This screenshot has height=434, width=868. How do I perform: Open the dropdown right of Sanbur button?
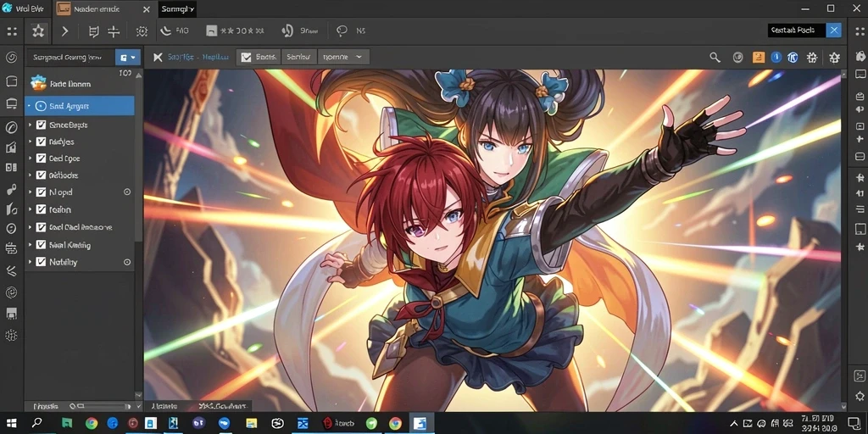click(343, 57)
